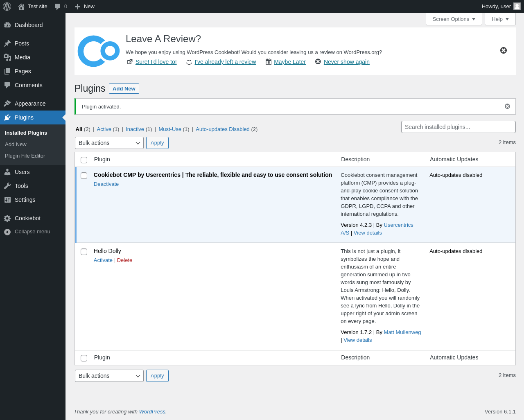Expand Screen Options panel
Screen dimensions: 524x420
pyautogui.click(x=454, y=19)
